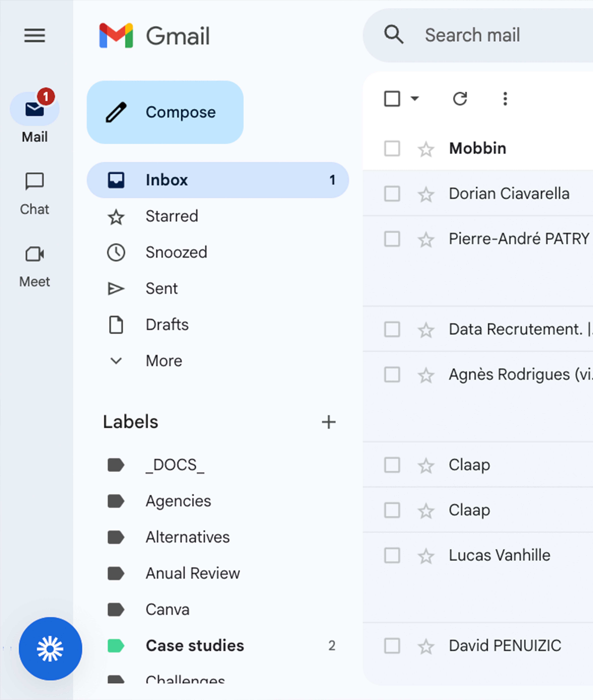The image size is (593, 700).
Task: Expand the More folders list
Action: pyautogui.click(x=164, y=361)
